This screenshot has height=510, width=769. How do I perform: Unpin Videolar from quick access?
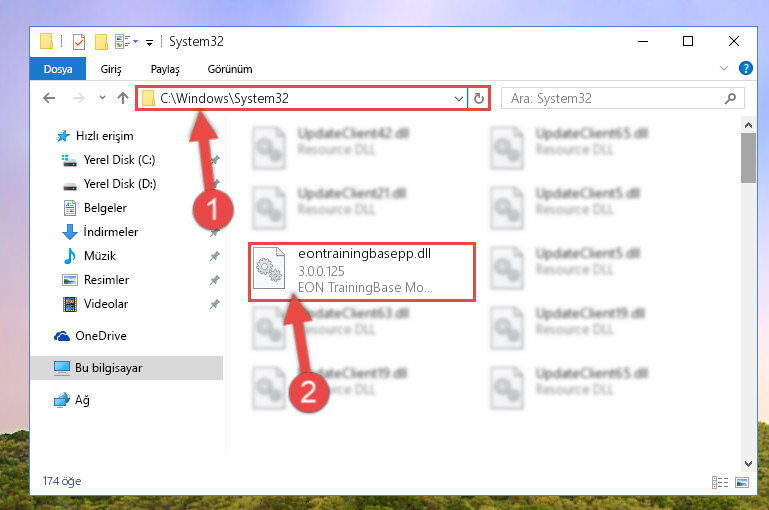click(214, 304)
